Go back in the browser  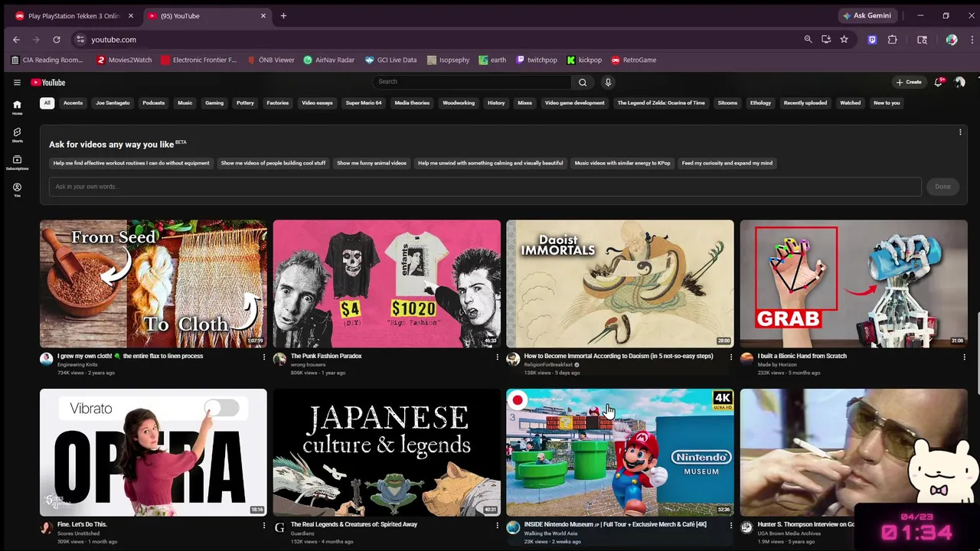click(x=16, y=40)
